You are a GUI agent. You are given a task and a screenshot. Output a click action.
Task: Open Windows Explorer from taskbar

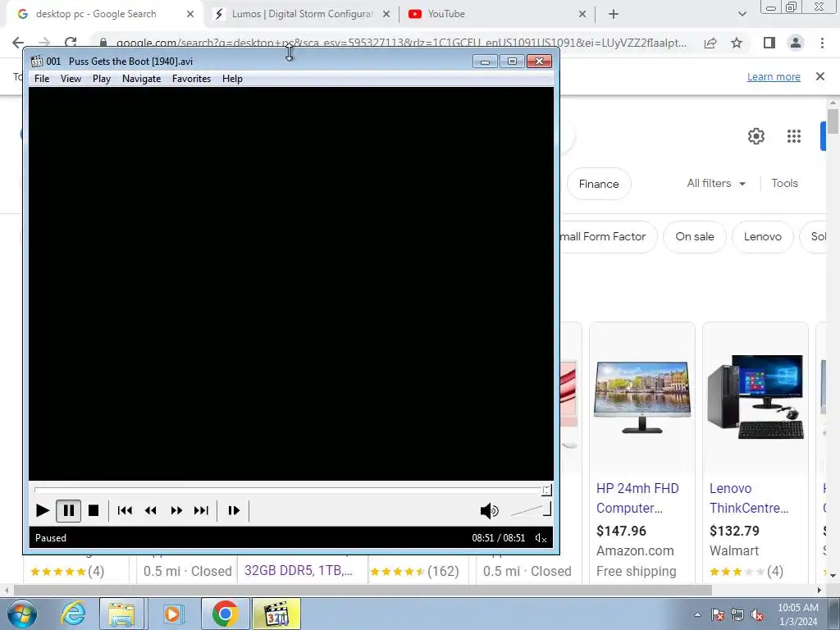pyautogui.click(x=121, y=614)
